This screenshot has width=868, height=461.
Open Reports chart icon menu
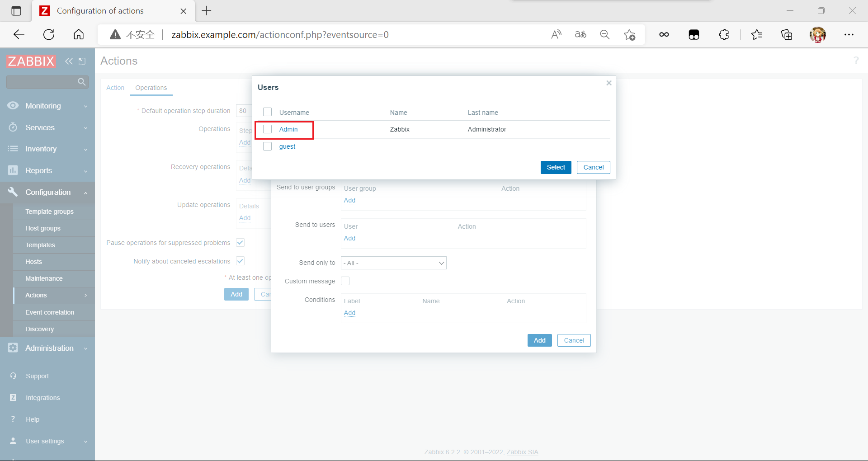coord(13,170)
